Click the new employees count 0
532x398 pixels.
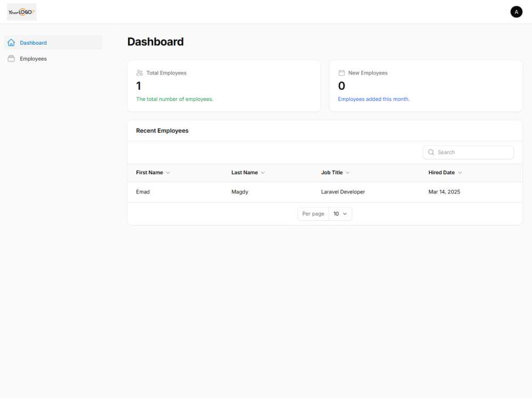coord(342,86)
